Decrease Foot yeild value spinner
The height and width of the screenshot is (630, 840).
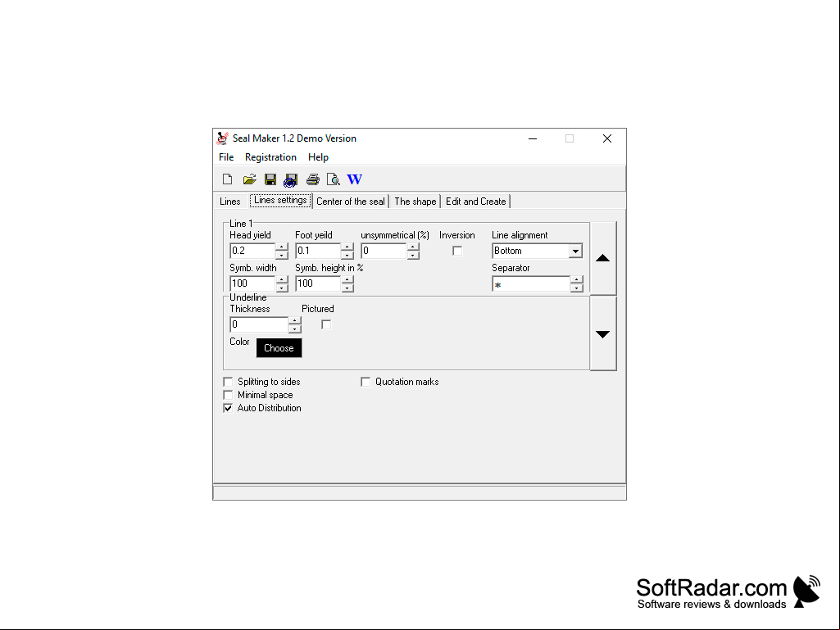tap(347, 255)
